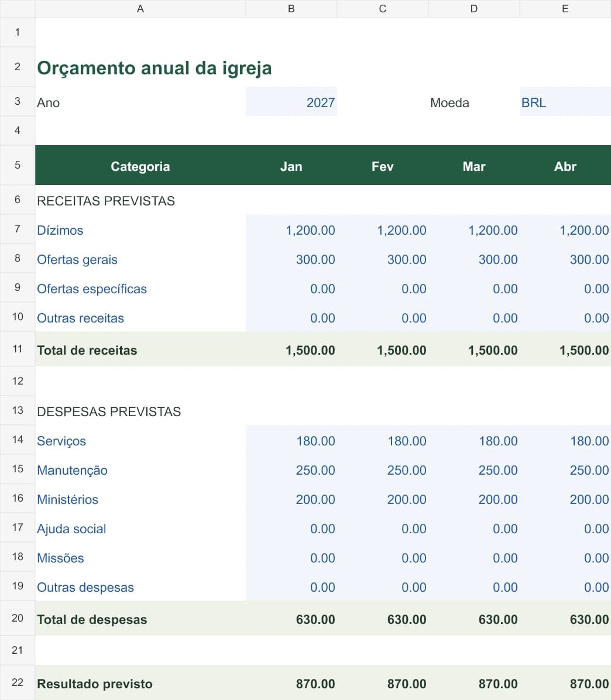This screenshot has width=611, height=700.
Task: Select the 'DESPESAS PREVISTAS' section cell
Action: [x=140, y=411]
